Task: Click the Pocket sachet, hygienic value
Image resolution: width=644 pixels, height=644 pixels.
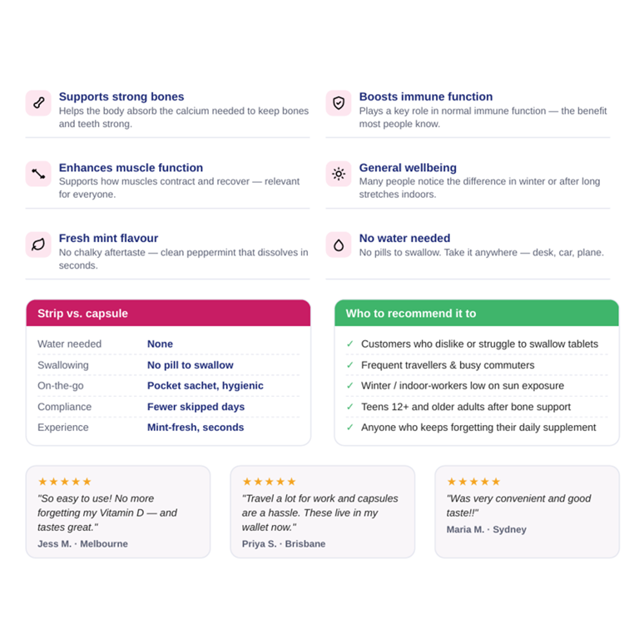Action: click(x=205, y=386)
